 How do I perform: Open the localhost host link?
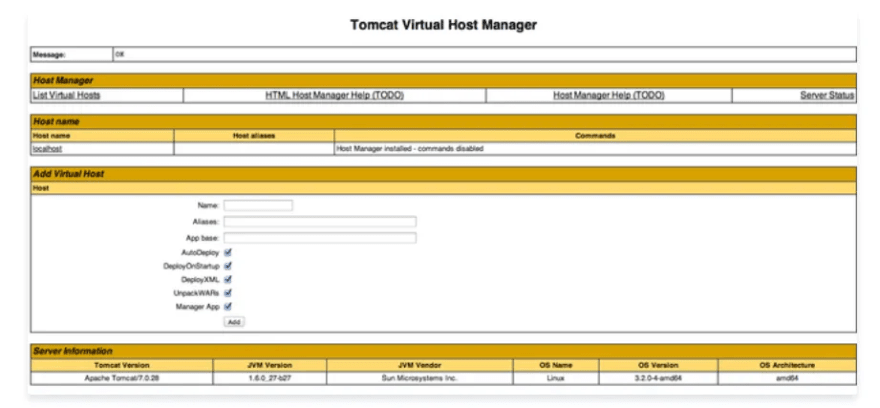47,149
